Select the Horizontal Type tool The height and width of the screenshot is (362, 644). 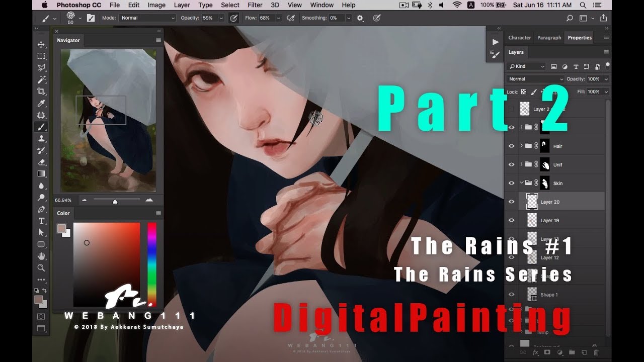(41, 221)
